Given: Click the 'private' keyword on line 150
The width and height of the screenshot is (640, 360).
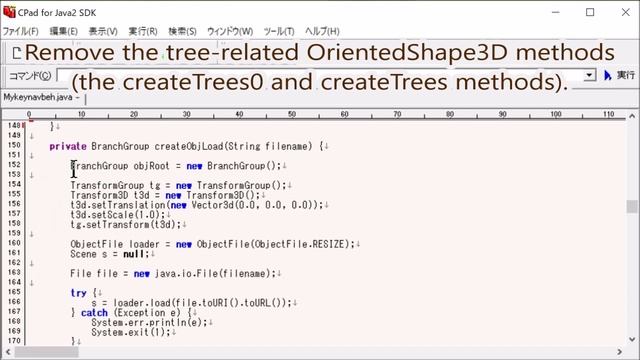Looking at the screenshot, I should coord(68,146).
